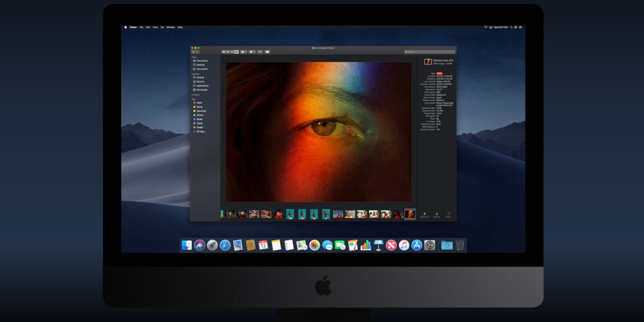
Task: Open News app in the Dock
Action: tap(391, 245)
